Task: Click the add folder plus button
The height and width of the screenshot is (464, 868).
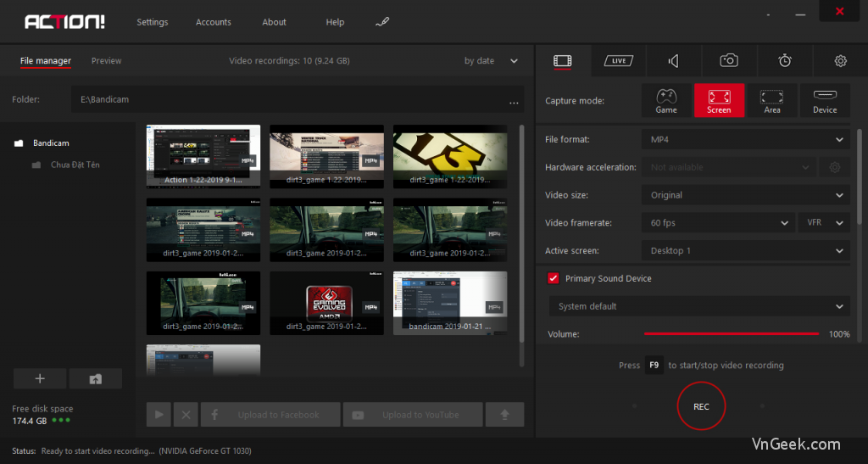Action: point(40,378)
